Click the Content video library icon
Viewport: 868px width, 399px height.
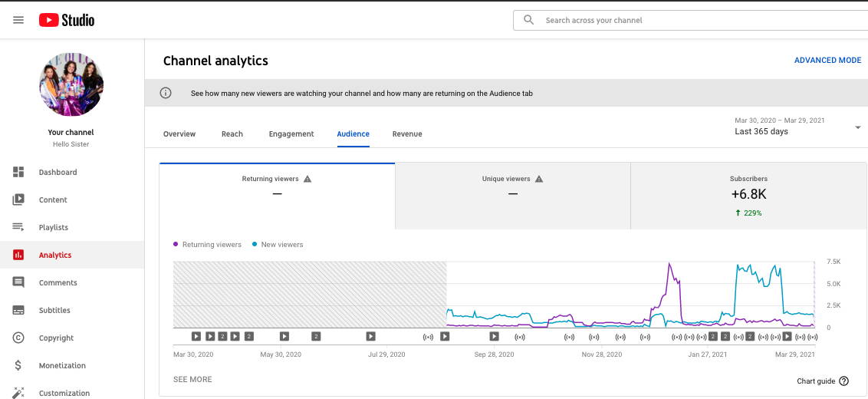[18, 199]
